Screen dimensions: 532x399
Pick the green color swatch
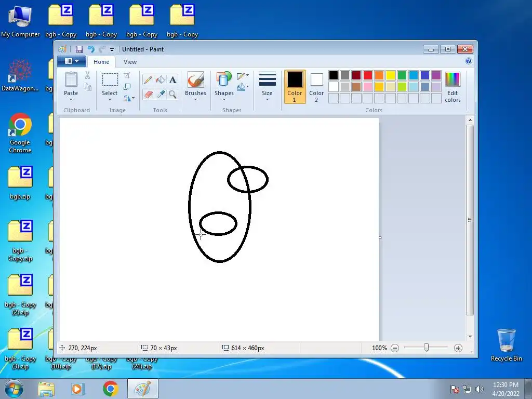coord(402,75)
